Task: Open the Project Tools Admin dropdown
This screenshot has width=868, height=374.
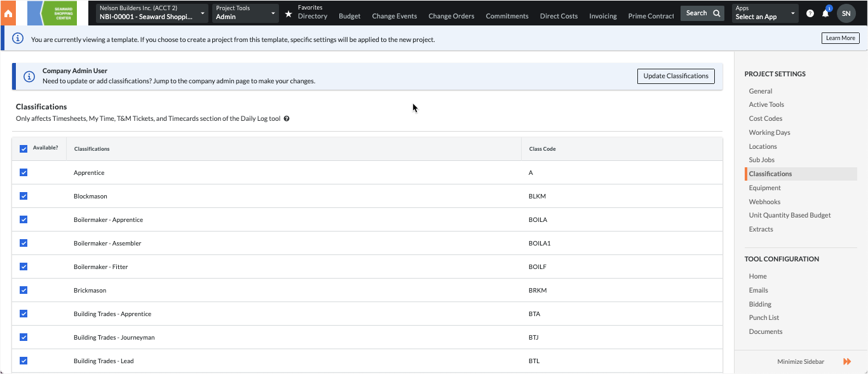Action: tap(245, 13)
